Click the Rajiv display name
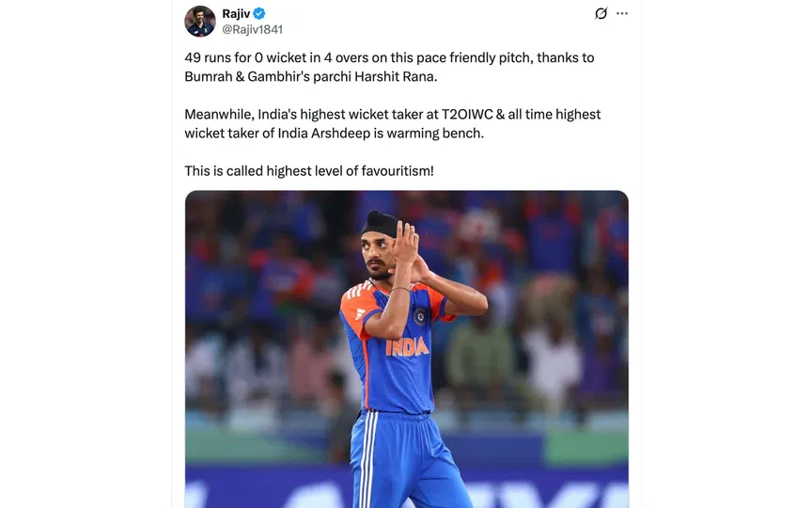The width and height of the screenshot is (812, 508). coord(236,14)
